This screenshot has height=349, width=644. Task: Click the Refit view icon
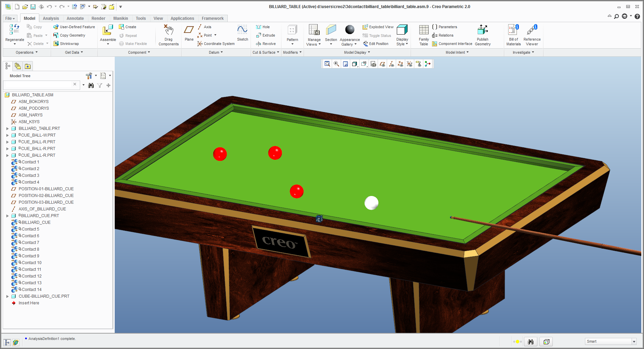[x=327, y=64]
